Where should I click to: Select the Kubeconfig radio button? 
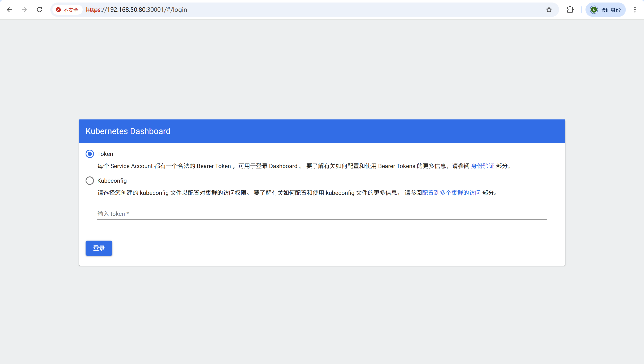click(90, 180)
